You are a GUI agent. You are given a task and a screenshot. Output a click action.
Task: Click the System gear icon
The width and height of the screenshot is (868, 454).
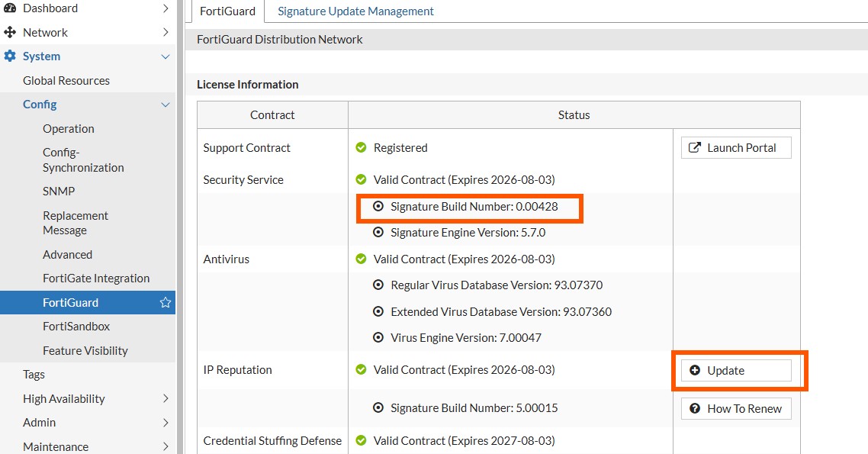(10, 56)
